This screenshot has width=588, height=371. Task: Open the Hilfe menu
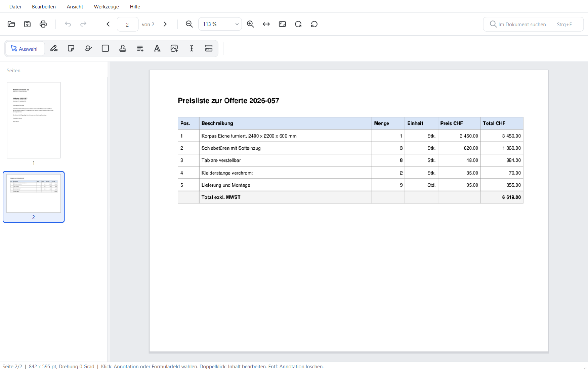(135, 7)
